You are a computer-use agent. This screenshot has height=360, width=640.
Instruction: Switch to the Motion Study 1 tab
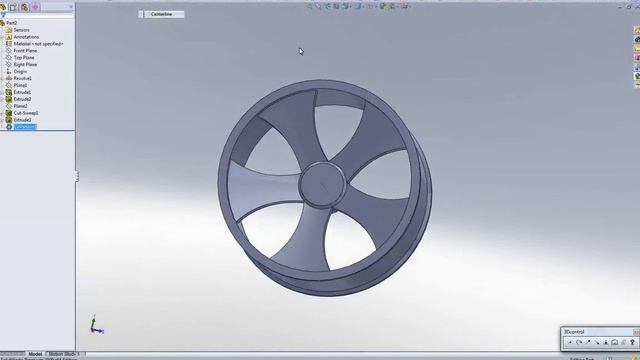(x=64, y=354)
